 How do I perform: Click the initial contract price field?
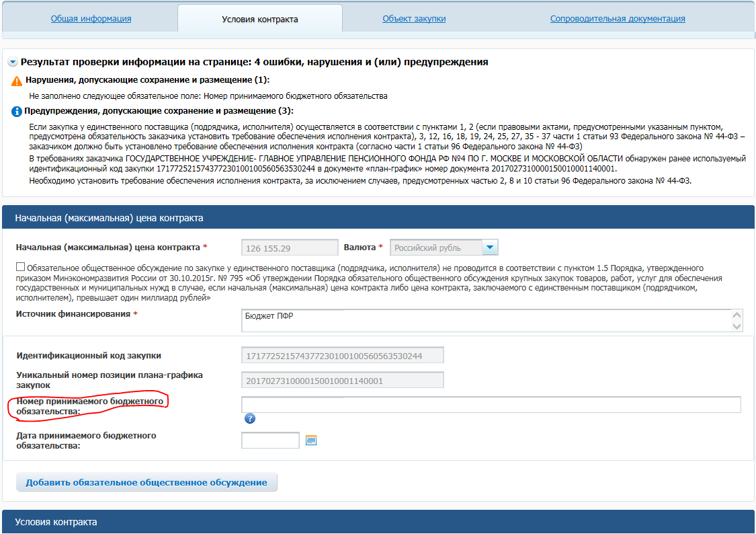point(290,248)
